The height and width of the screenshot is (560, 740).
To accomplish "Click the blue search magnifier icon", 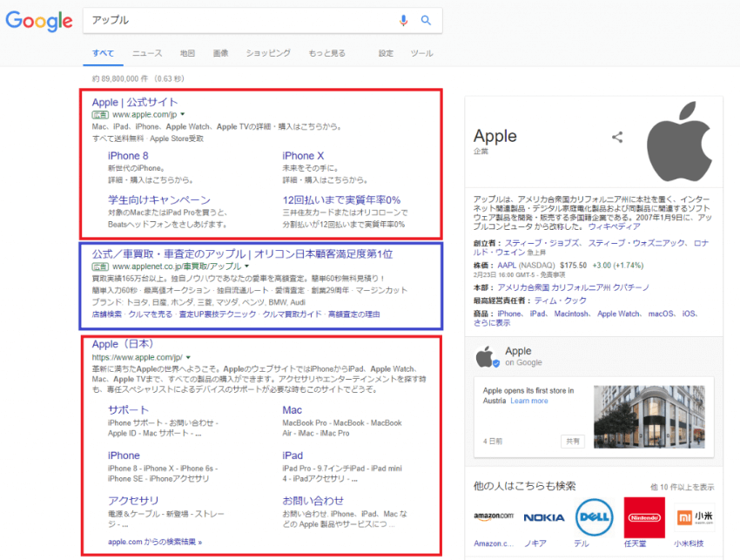I will point(426,20).
